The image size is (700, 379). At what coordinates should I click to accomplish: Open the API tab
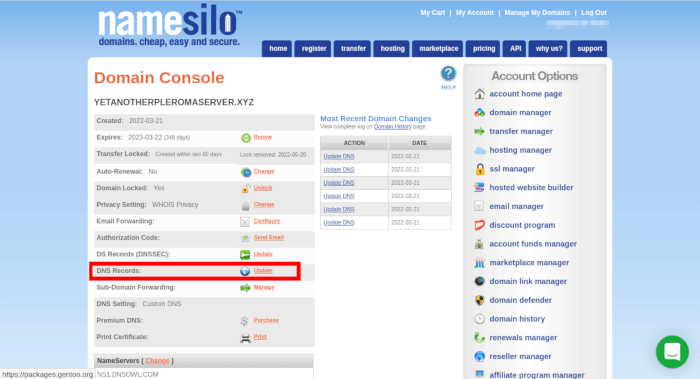pos(515,49)
